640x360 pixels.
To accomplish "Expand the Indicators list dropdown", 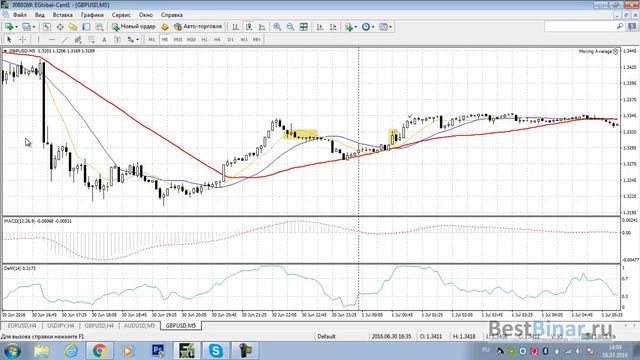I will pos(356,27).
